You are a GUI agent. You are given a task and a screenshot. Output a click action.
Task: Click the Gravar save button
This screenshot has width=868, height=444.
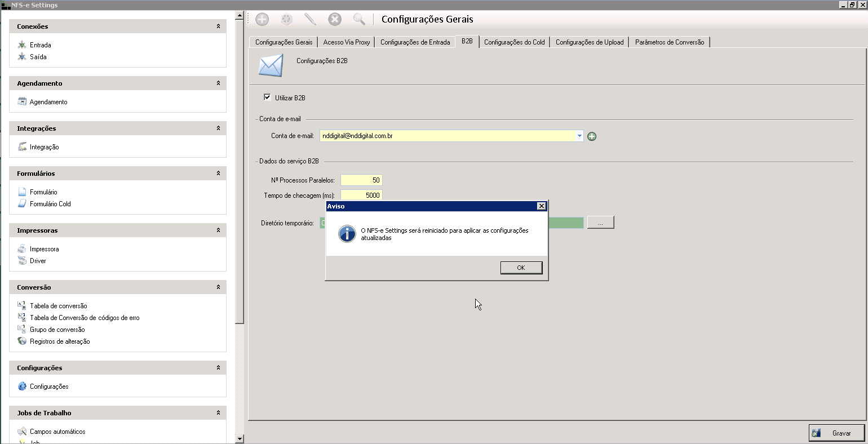point(836,433)
